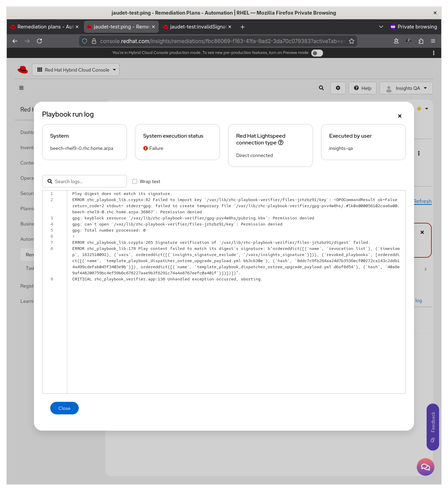Click the Private browsing mask icon
The width and height of the screenshot is (448, 491).
point(393,27)
